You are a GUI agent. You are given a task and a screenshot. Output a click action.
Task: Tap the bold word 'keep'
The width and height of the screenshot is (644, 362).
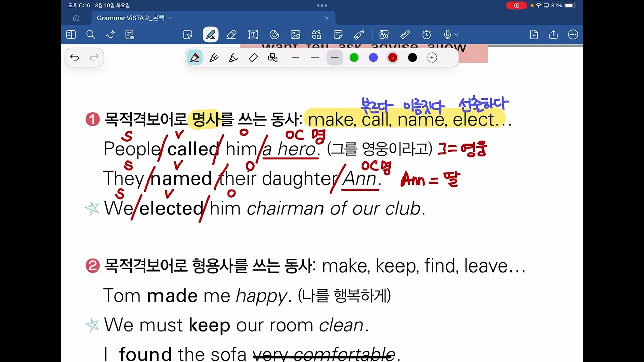pos(209,325)
